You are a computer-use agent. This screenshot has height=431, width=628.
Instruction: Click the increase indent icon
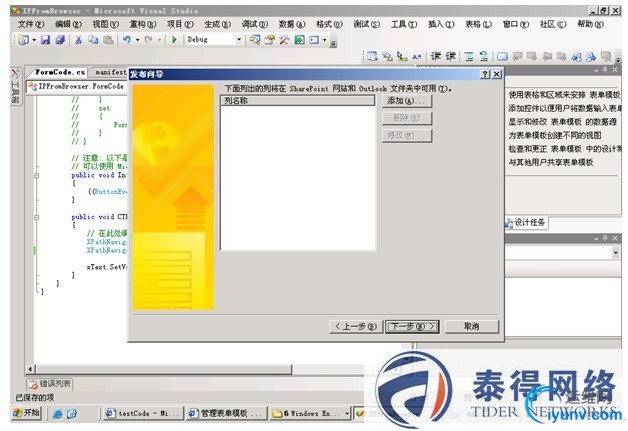click(451, 56)
